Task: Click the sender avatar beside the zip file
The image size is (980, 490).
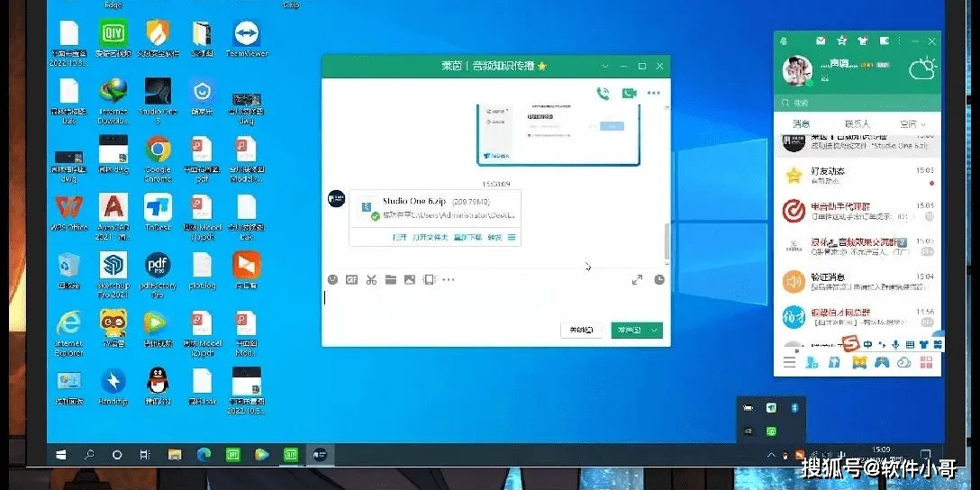Action: click(x=336, y=199)
